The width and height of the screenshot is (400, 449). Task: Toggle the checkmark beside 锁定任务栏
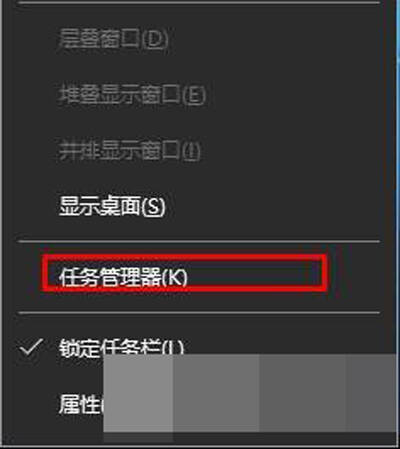pos(31,348)
